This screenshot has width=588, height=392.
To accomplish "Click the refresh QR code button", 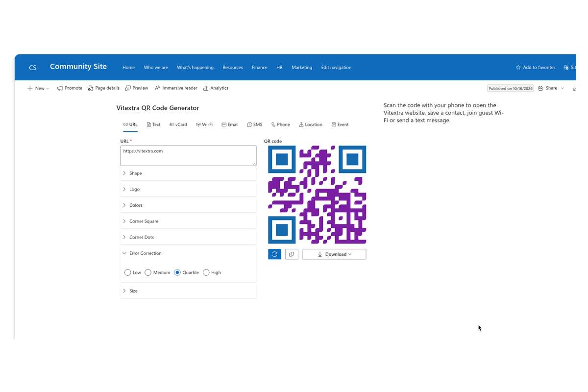I will (x=274, y=254).
